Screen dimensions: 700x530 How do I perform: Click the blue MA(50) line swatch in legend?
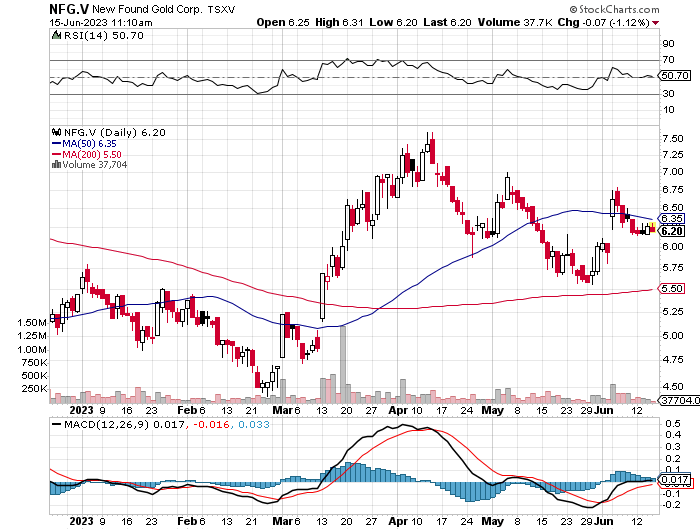point(56,143)
